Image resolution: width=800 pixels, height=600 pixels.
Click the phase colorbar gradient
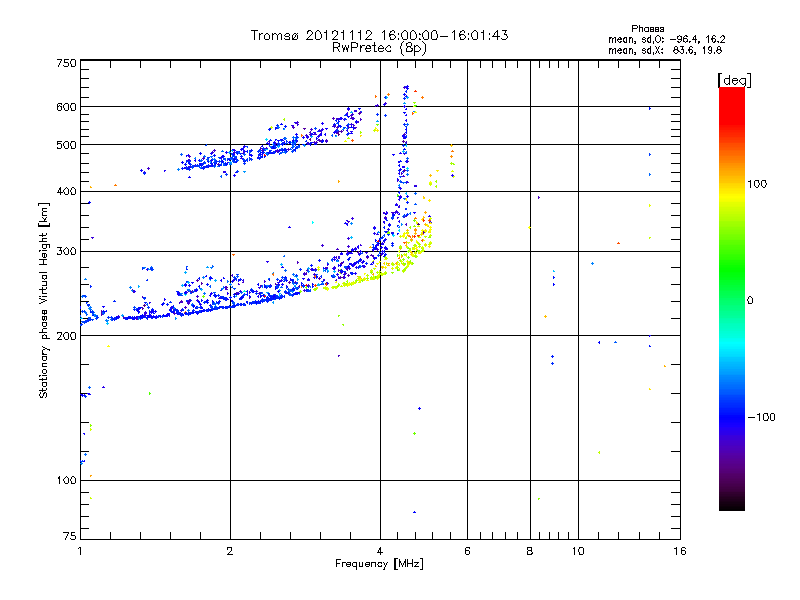pyautogui.click(x=732, y=298)
